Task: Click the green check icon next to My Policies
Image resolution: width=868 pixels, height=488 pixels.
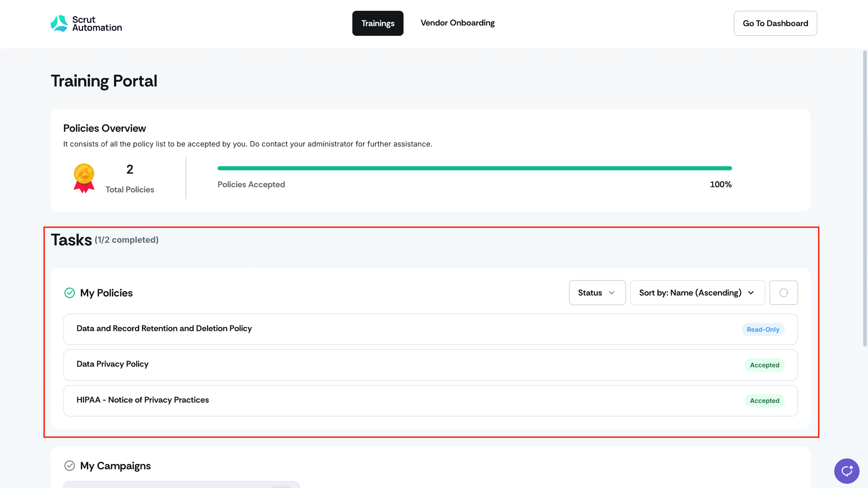Action: pos(69,293)
